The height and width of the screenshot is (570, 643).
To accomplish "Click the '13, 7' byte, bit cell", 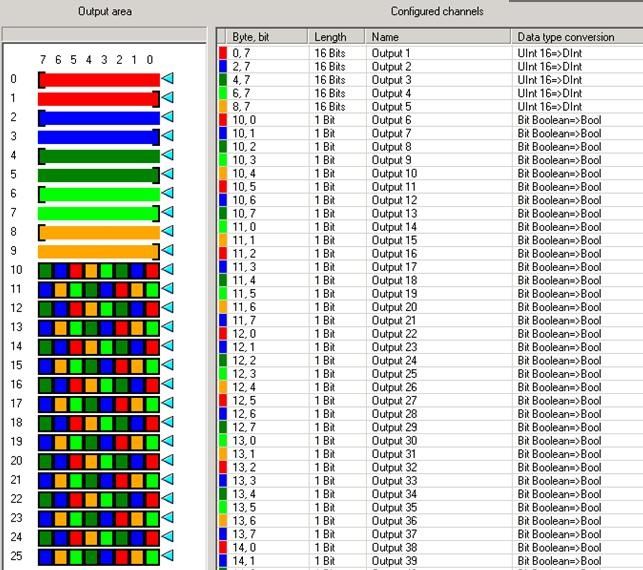I will (244, 534).
